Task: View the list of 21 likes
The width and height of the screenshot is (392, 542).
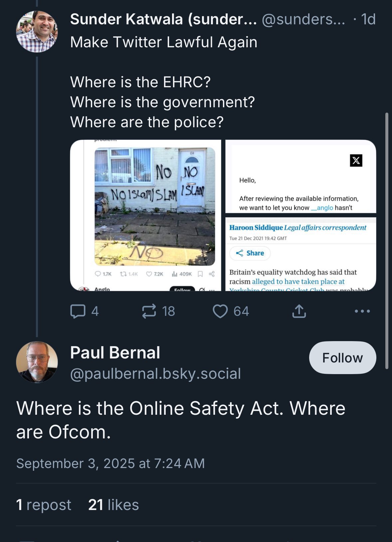Action: pos(113,505)
